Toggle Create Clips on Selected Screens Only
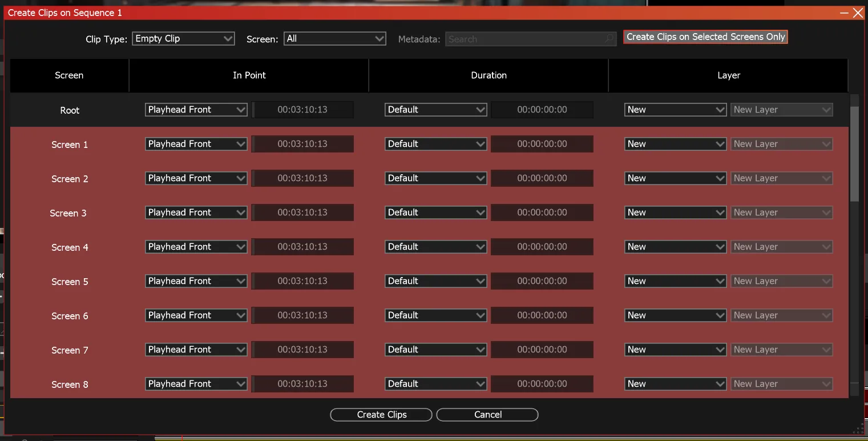Viewport: 868px width, 441px height. [x=705, y=37]
